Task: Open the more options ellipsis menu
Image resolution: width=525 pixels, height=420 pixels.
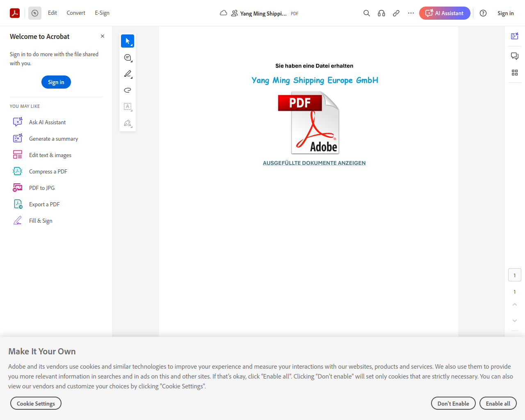Action: click(411, 13)
